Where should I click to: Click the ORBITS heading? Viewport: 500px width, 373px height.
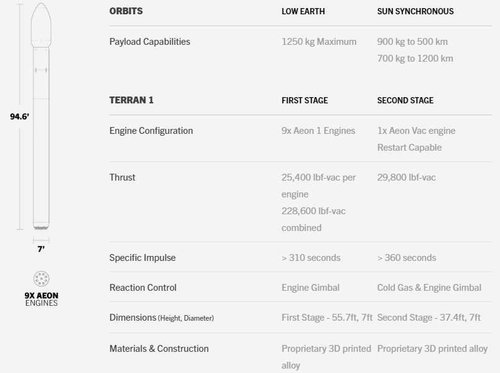point(126,11)
